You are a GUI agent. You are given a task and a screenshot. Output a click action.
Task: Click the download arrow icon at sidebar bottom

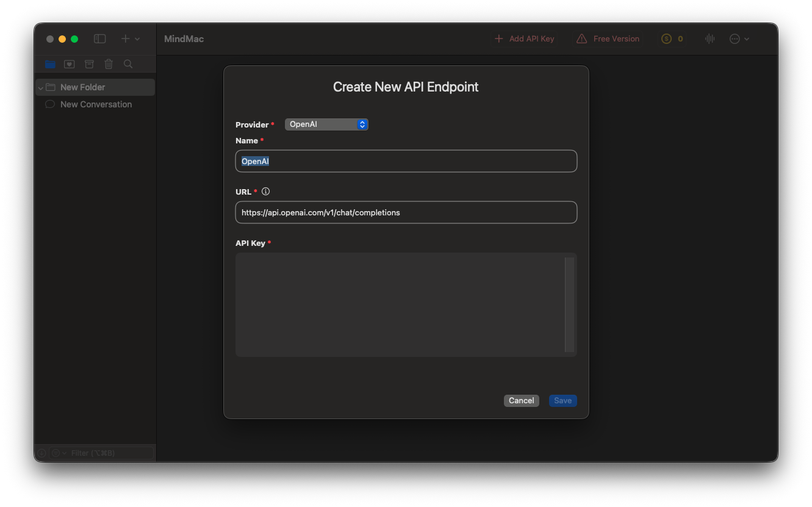click(x=41, y=453)
